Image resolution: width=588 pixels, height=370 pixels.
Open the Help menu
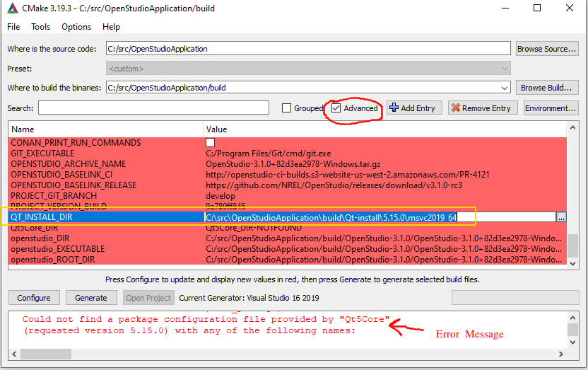111,27
